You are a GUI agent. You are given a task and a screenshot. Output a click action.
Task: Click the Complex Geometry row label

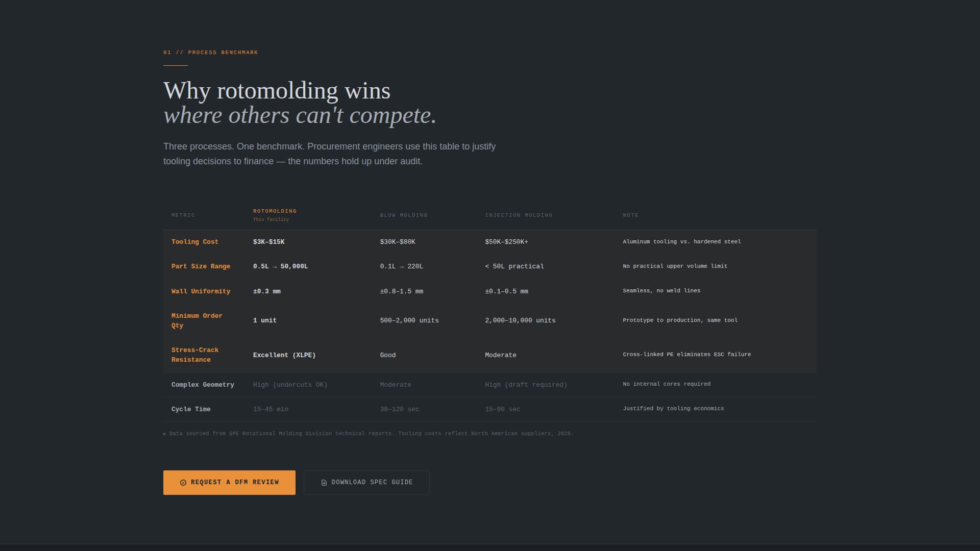(x=203, y=384)
